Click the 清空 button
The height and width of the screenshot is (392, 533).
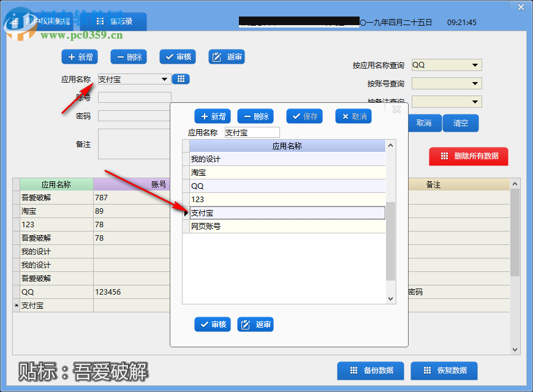click(460, 123)
